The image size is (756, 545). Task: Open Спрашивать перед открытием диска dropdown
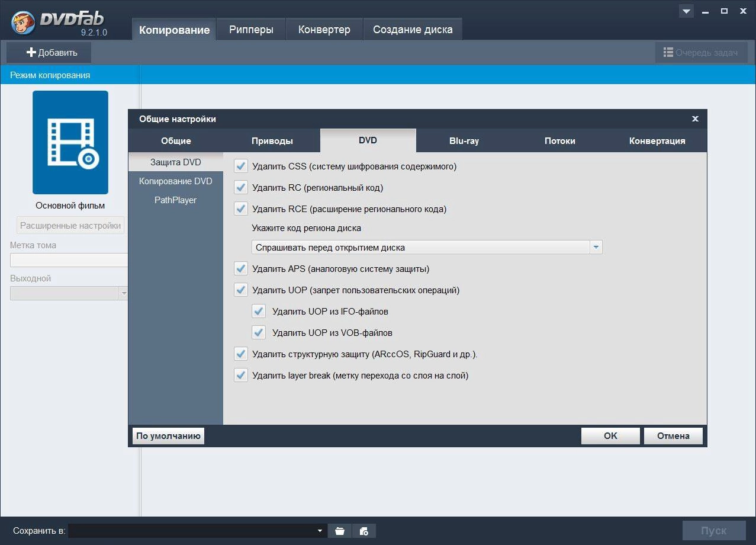pos(427,248)
